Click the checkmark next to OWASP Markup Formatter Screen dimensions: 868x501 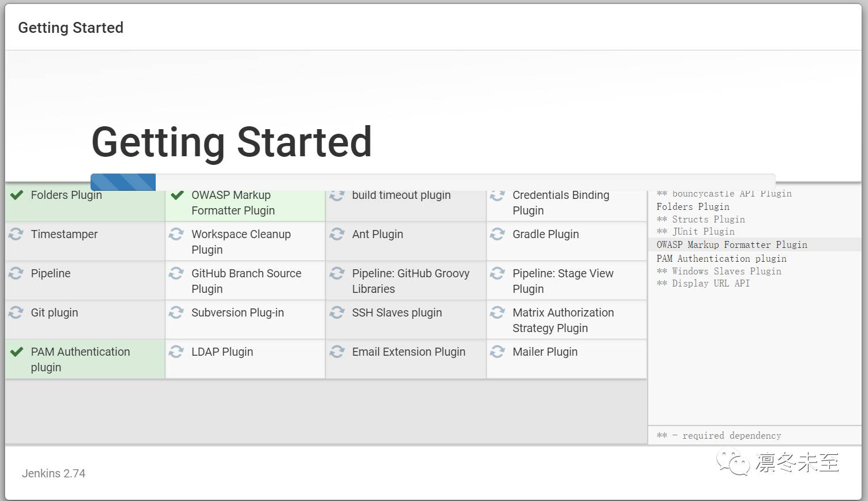[x=177, y=195]
